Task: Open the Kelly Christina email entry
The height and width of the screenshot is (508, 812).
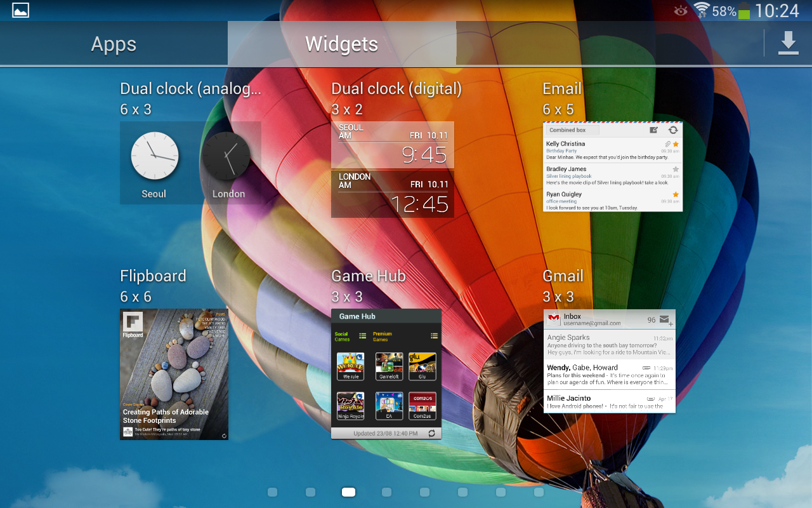Action: point(612,150)
